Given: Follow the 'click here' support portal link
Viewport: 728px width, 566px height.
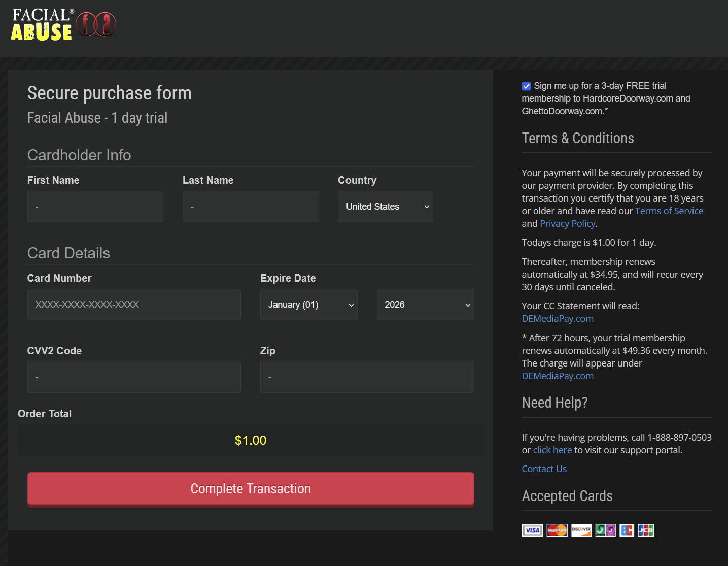Looking at the screenshot, I should (552, 450).
